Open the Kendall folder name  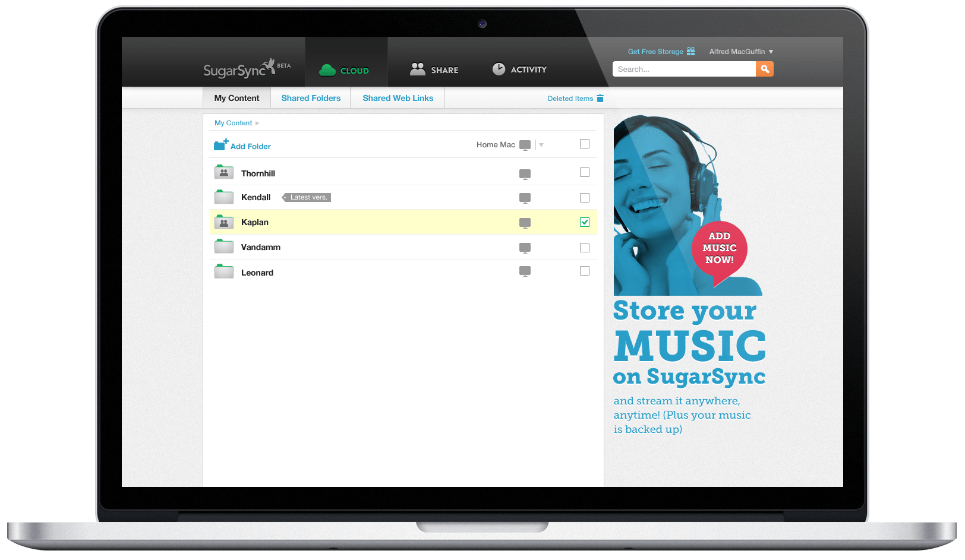pyautogui.click(x=256, y=197)
